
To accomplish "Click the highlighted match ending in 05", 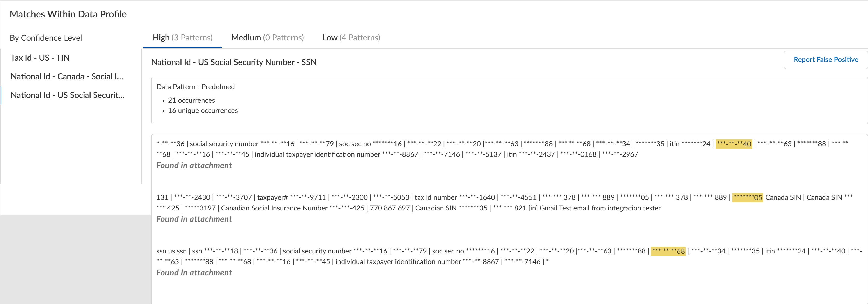I will pyautogui.click(x=747, y=198).
